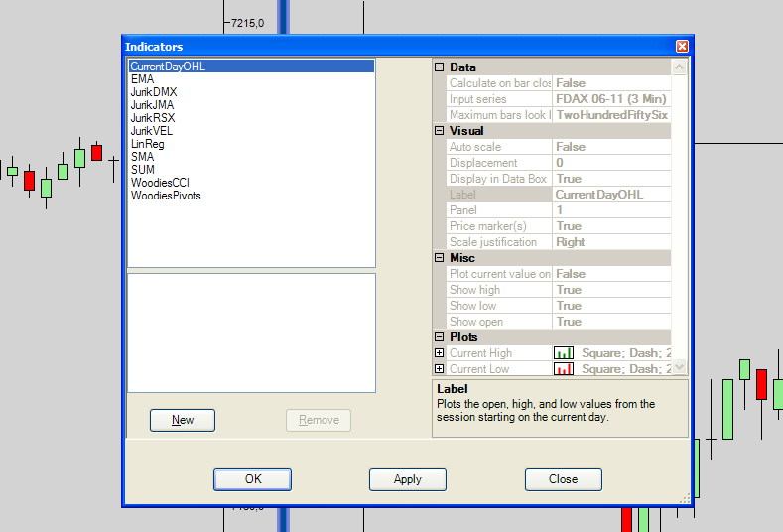Select JurikJMA indicator
The height and width of the screenshot is (532, 783).
tap(152, 105)
